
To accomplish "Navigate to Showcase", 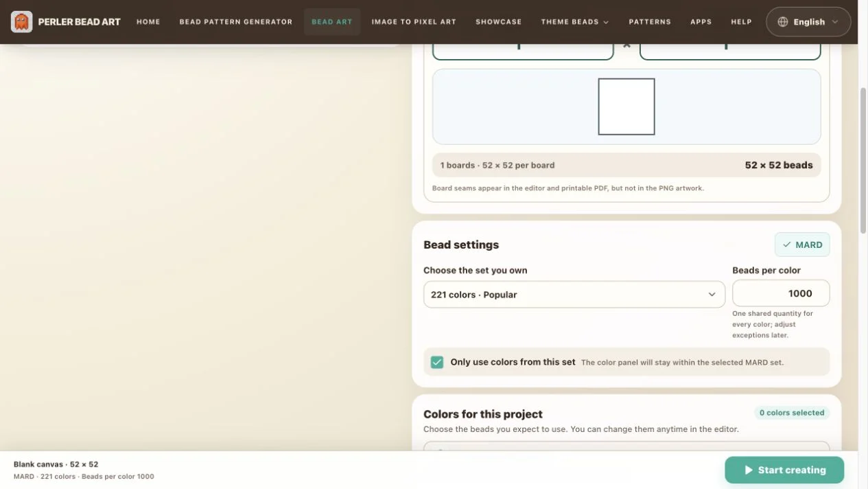I will click(499, 22).
